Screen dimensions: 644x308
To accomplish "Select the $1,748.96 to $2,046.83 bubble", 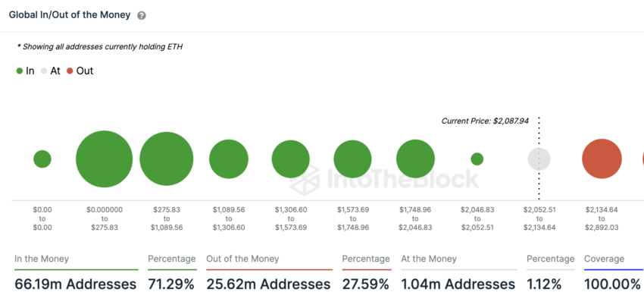I will 415,159.
